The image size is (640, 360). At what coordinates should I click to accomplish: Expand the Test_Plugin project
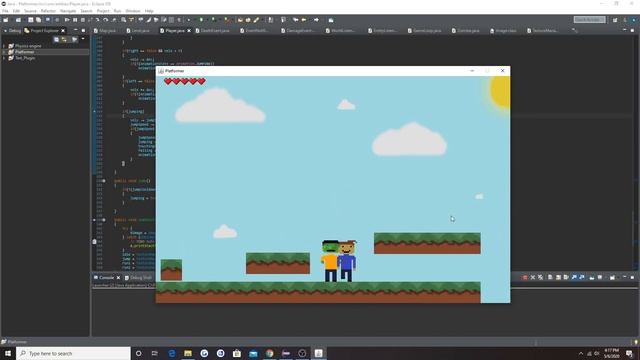[x=4, y=58]
